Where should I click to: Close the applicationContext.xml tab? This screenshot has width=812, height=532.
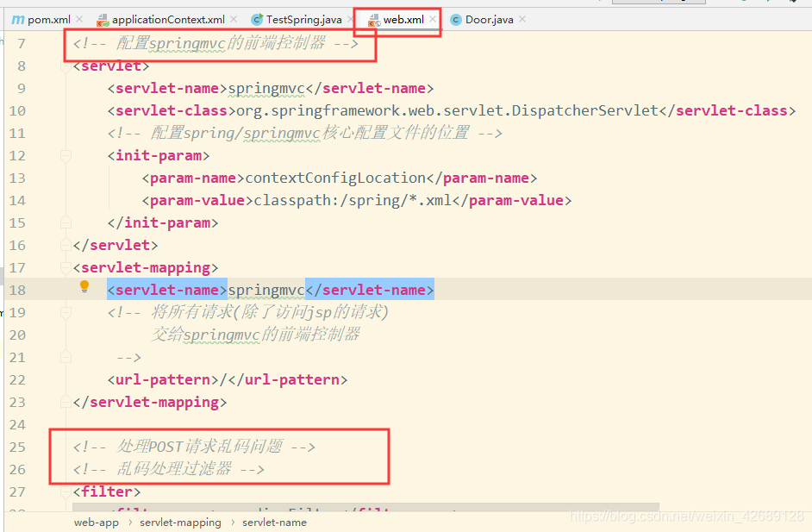(x=234, y=19)
